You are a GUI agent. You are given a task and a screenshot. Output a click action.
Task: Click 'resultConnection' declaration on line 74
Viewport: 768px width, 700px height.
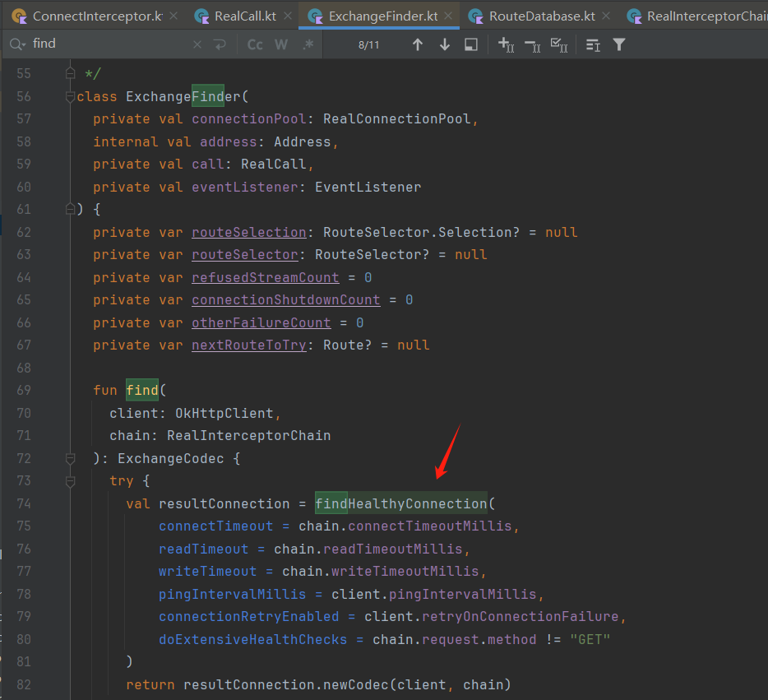(x=224, y=503)
